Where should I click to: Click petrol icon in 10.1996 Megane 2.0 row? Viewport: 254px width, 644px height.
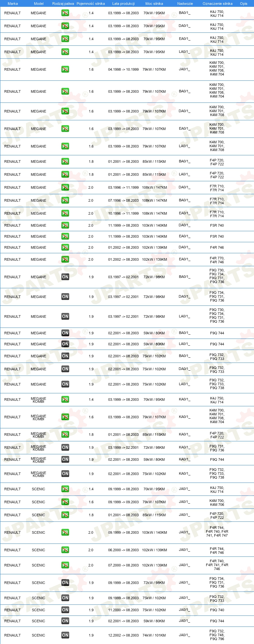[x=65, y=213]
